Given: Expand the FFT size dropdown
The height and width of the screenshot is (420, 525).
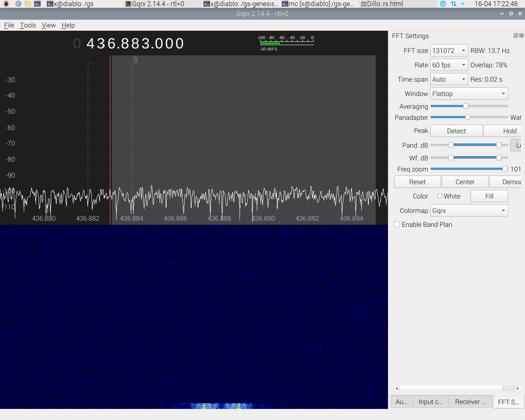Looking at the screenshot, I should click(449, 51).
